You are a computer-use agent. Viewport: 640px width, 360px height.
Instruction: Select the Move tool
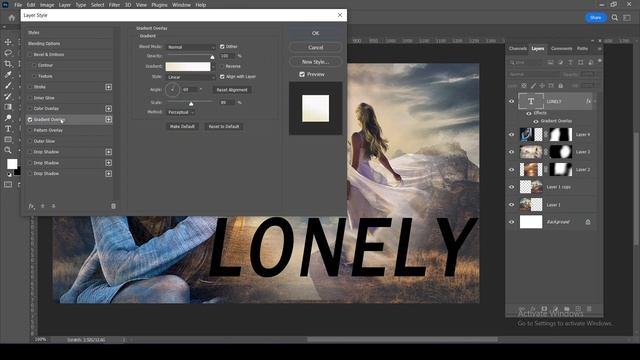click(8, 42)
